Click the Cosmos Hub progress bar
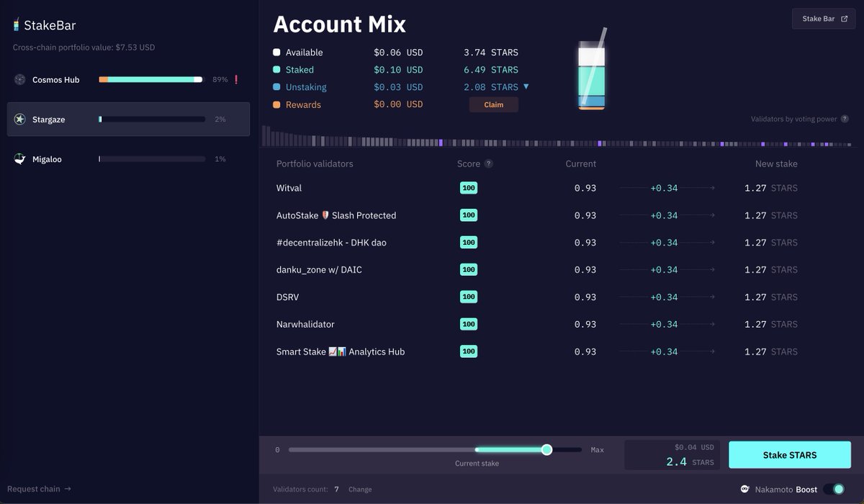Screen dimensions: 864x504 coord(152,80)
